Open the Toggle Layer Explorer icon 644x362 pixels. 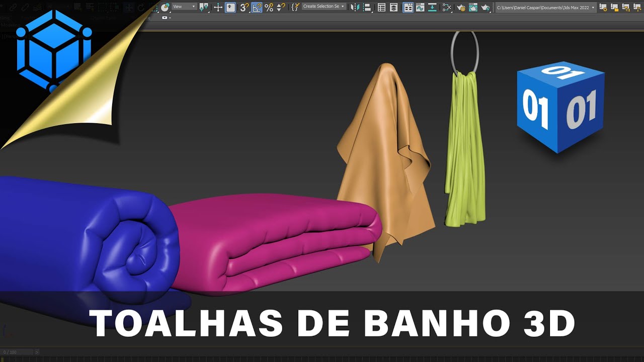pos(393,7)
